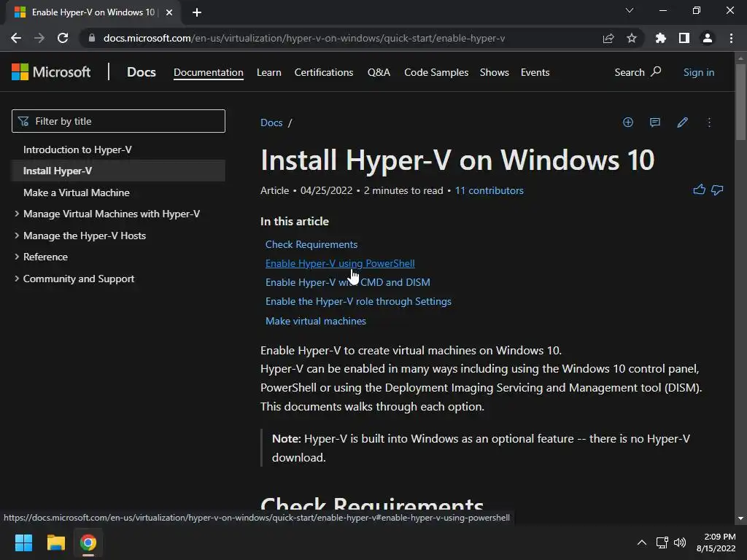The image size is (747, 560).
Task: Click the page vertical scrollbar thumb
Action: tap(740, 102)
